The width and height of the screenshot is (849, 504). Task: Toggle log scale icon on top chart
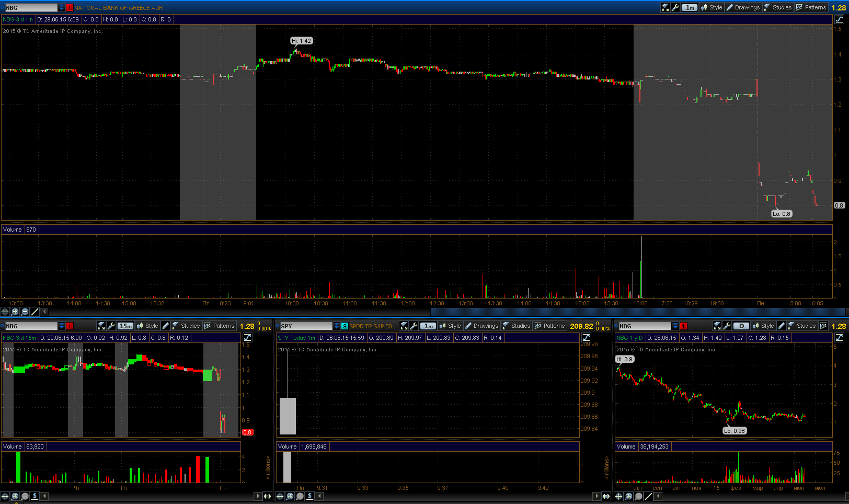tap(839, 19)
